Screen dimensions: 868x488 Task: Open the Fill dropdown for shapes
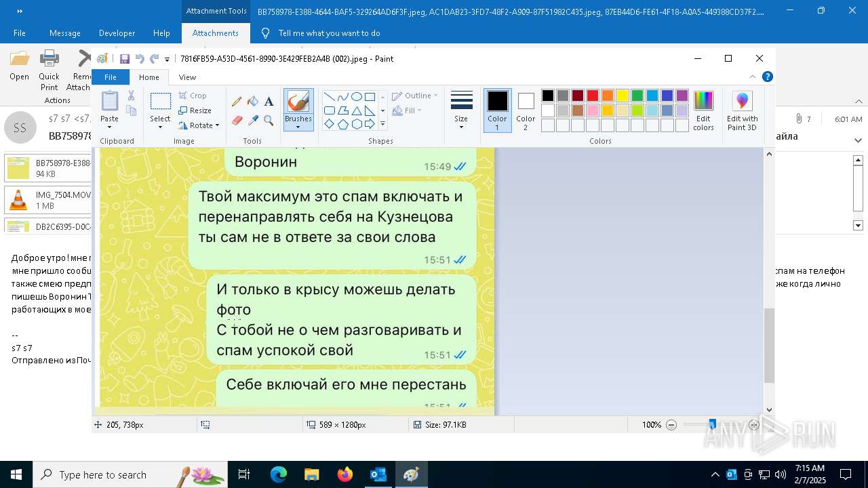pos(407,110)
